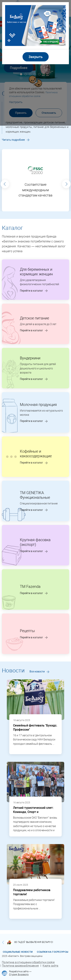Click the left arrow of the certificates carousel
71x980 pixels.
5,184
